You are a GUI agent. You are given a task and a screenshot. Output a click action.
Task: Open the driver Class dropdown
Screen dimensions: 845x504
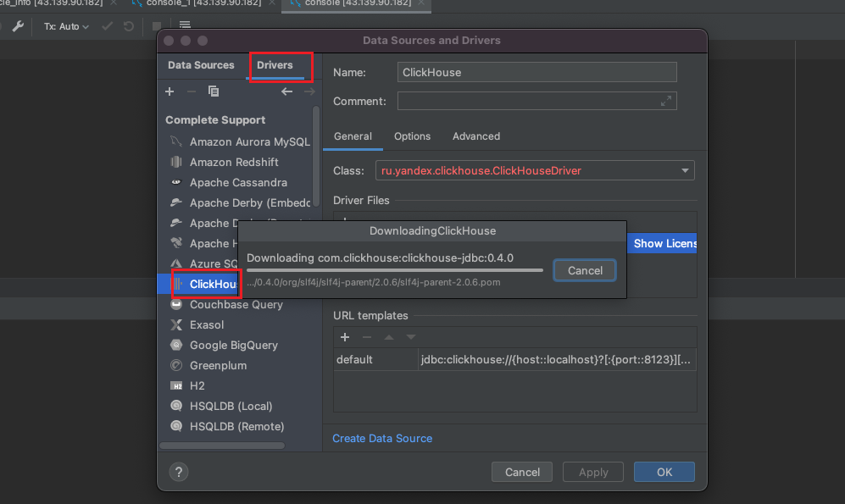point(685,171)
